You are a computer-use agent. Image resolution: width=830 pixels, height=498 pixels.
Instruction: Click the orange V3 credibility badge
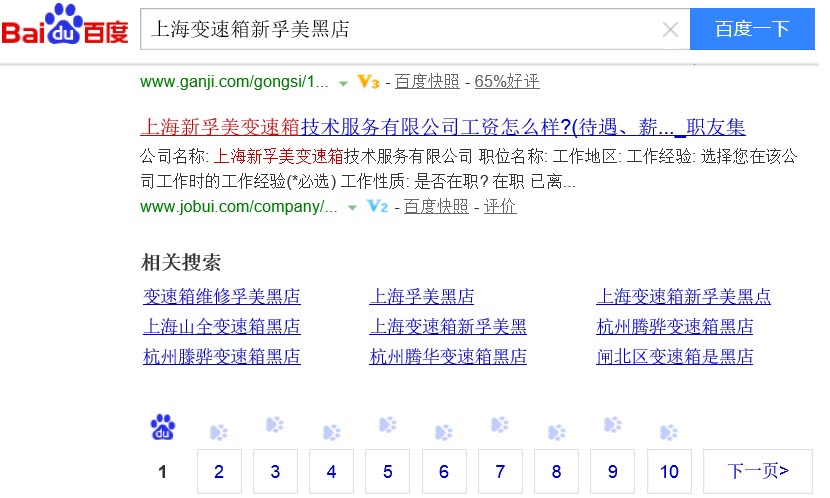(x=368, y=82)
